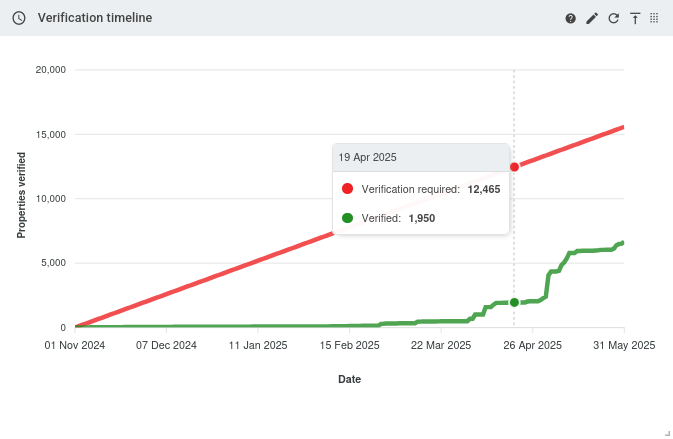Refresh the Verification timeline widget
This screenshot has width=673, height=439.
[x=613, y=18]
